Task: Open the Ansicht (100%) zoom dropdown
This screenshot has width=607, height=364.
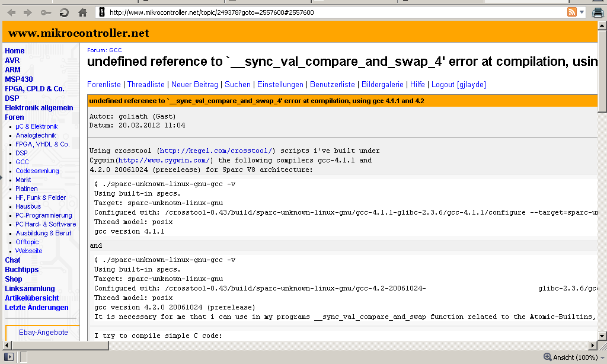Action: pos(579,357)
